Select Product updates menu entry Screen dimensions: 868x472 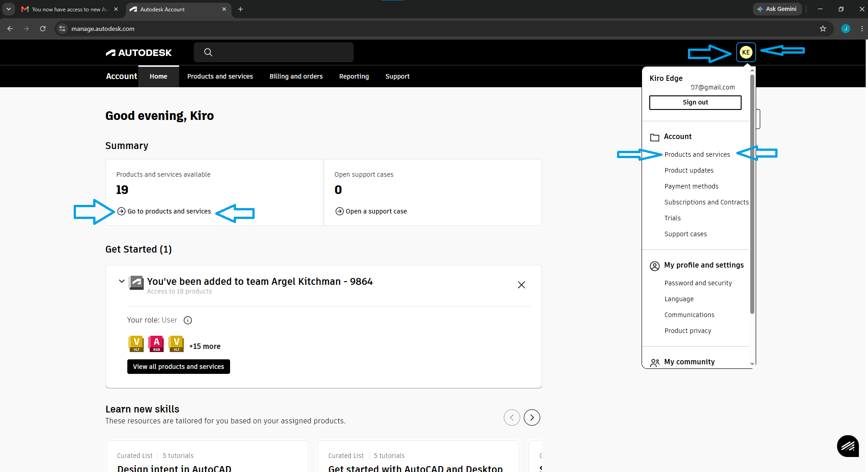(689, 170)
